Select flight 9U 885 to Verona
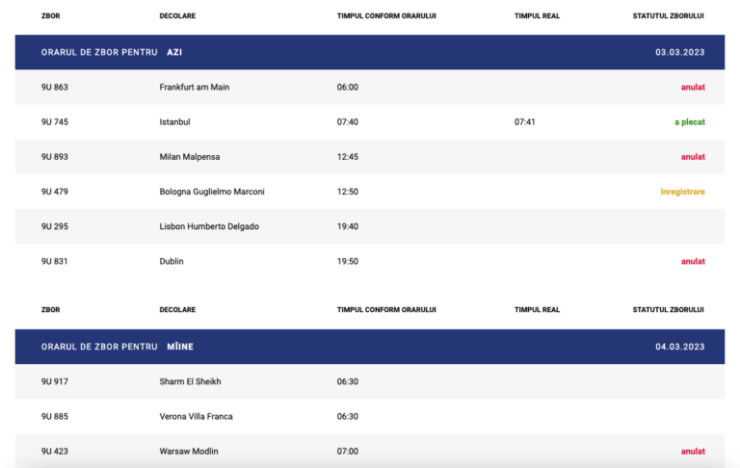The height and width of the screenshot is (468, 740). pos(54,416)
